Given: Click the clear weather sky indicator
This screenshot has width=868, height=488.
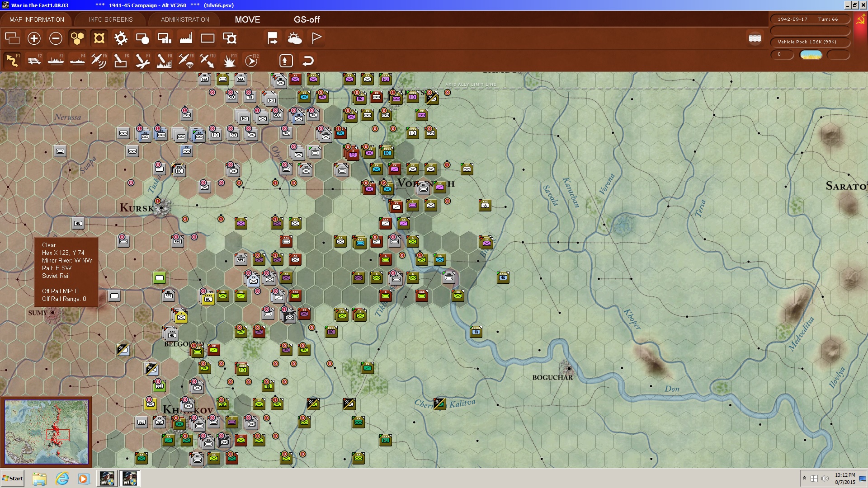Looking at the screenshot, I should [x=811, y=55].
